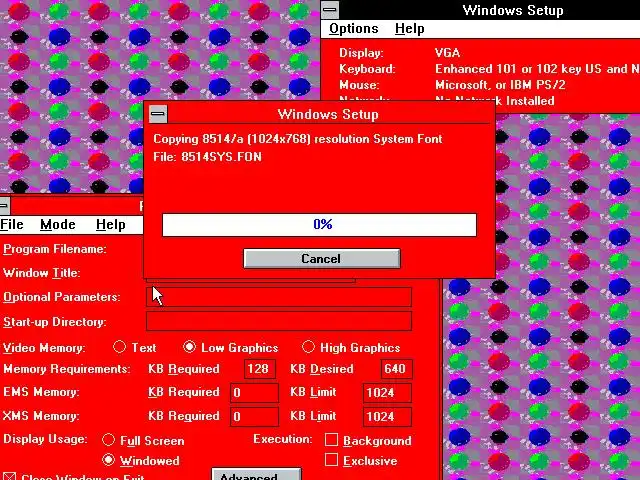Image resolution: width=640 pixels, height=480 pixels.
Task: Open the Help menu in PIF Editor
Action: 111,224
